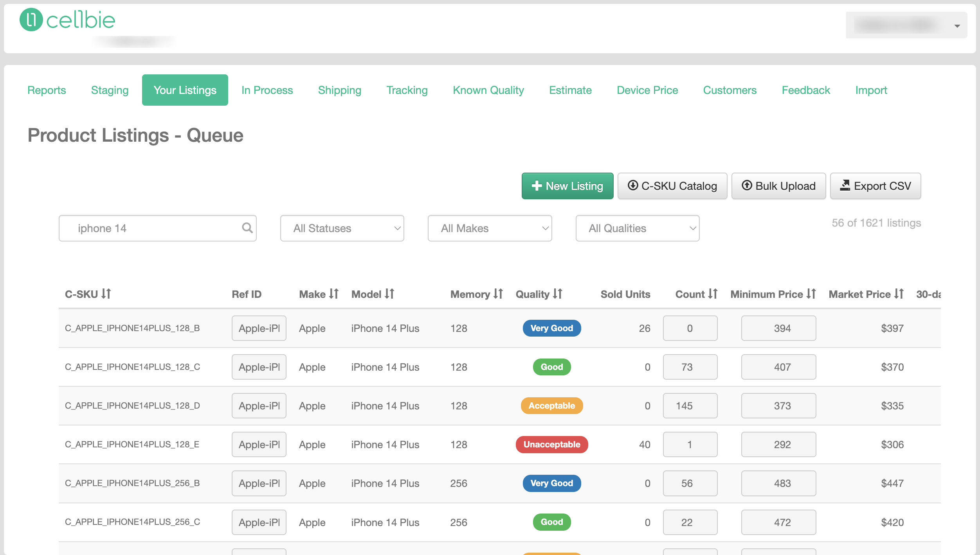Click the search magnifier icon
Image resolution: width=980 pixels, height=555 pixels.
coord(247,228)
